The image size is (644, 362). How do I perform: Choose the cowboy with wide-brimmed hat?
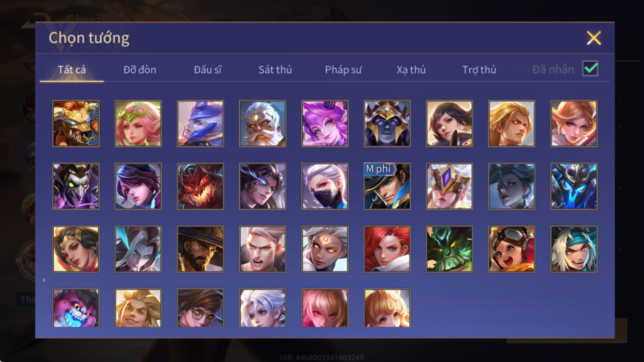point(200,249)
